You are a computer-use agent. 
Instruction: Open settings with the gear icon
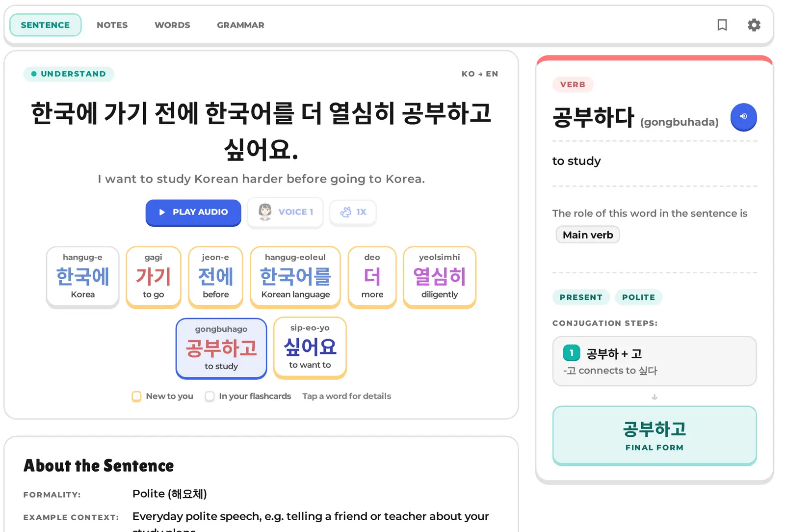[754, 25]
